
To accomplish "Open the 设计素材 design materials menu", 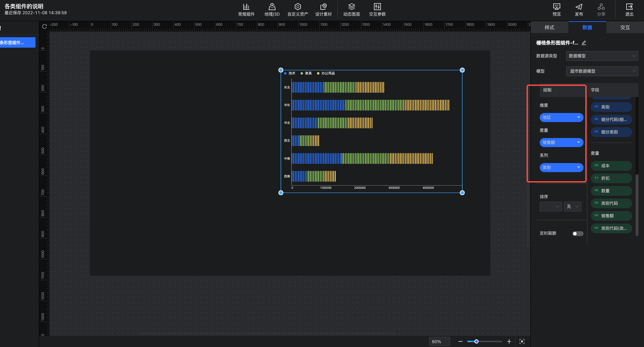I will click(323, 10).
